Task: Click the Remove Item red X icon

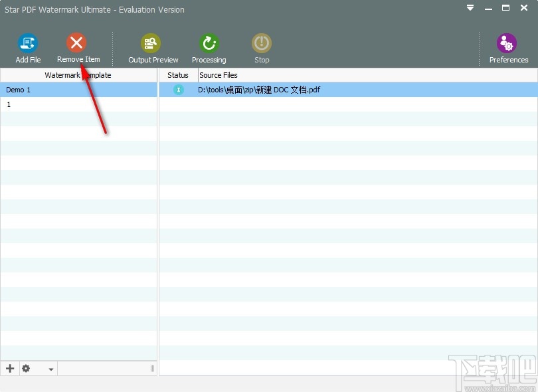Action: [x=76, y=43]
